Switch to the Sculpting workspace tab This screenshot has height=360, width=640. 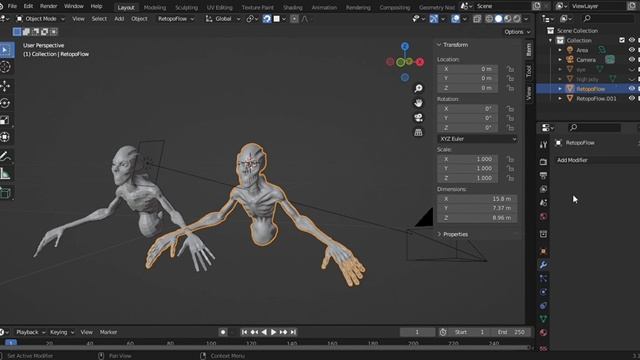[186, 7]
